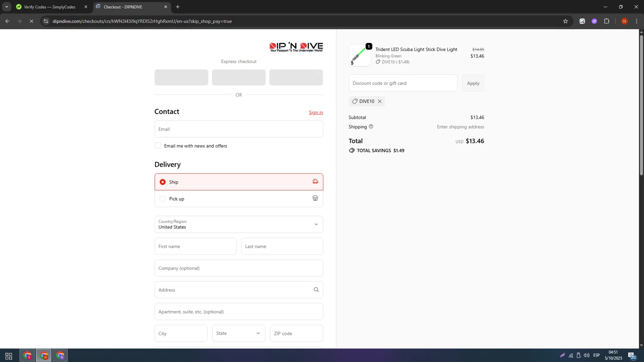Click the address search magnifier icon
Viewport: 644px width, 362px height.
coord(316,290)
